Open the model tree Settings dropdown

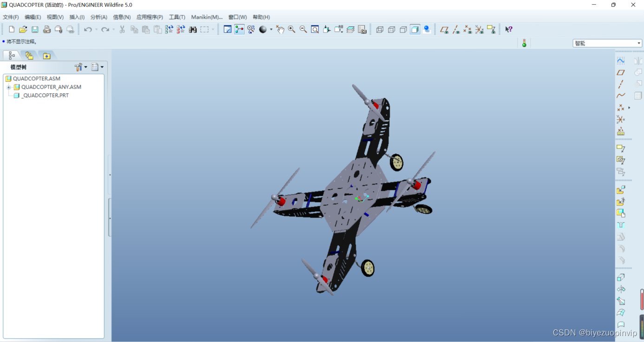(98, 67)
